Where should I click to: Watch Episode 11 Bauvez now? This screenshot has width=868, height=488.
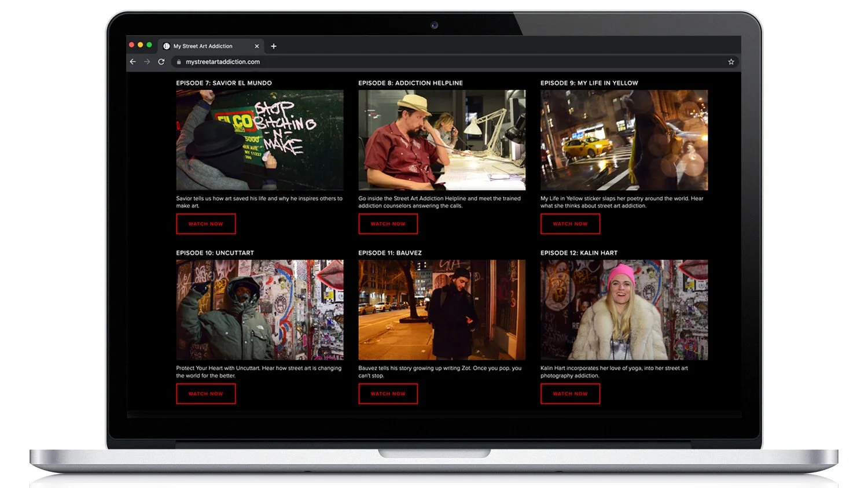point(388,394)
